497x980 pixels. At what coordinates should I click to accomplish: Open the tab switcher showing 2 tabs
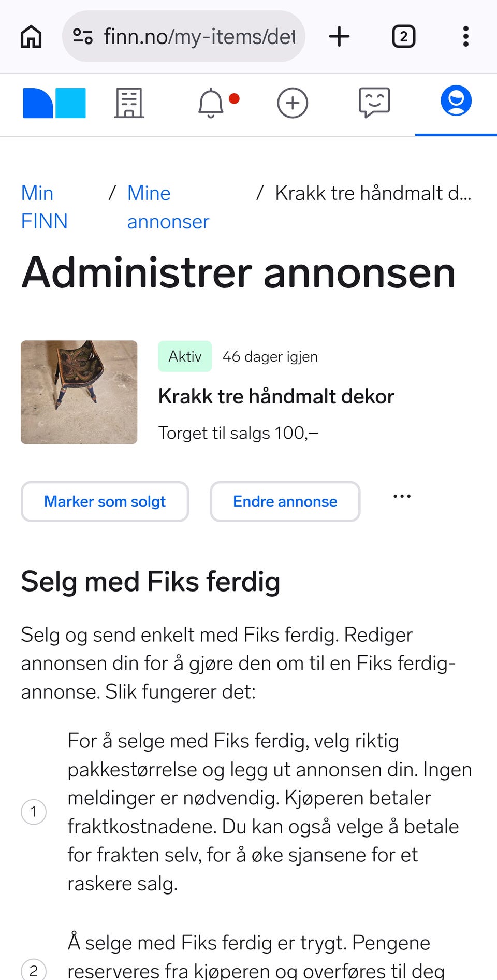403,37
